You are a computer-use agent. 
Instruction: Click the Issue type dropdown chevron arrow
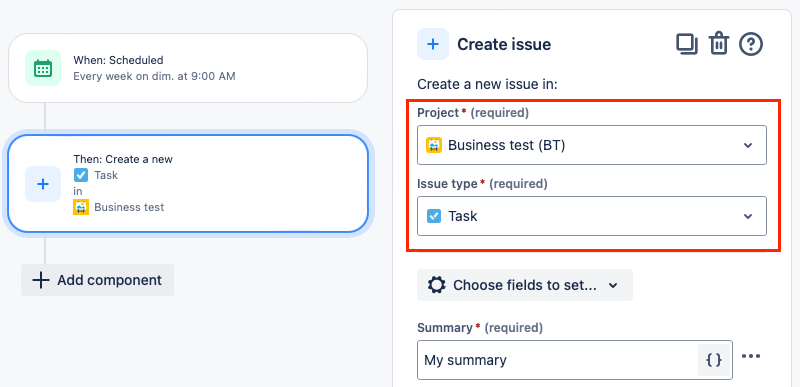pyautogui.click(x=748, y=216)
